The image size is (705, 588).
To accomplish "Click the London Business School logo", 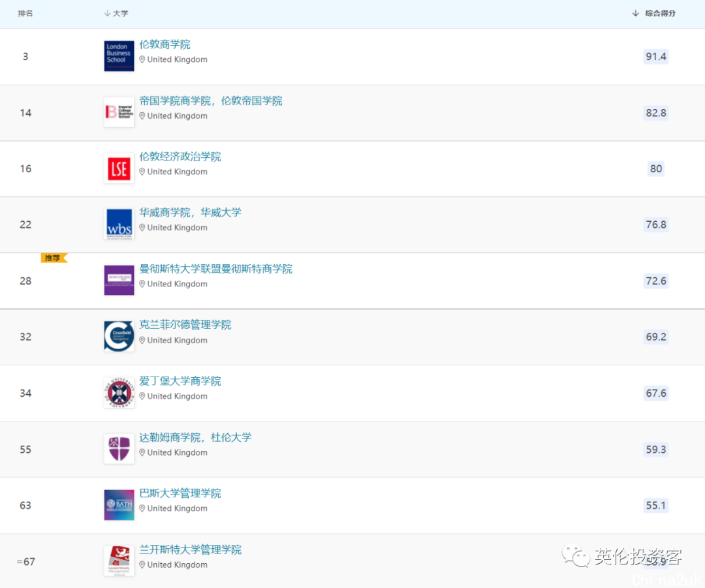I will (119, 56).
